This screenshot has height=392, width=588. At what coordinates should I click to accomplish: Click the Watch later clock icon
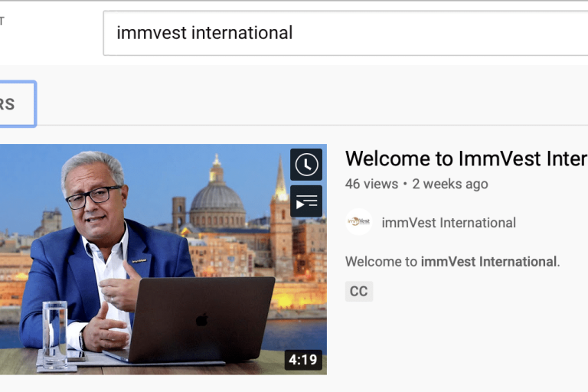coord(306,165)
